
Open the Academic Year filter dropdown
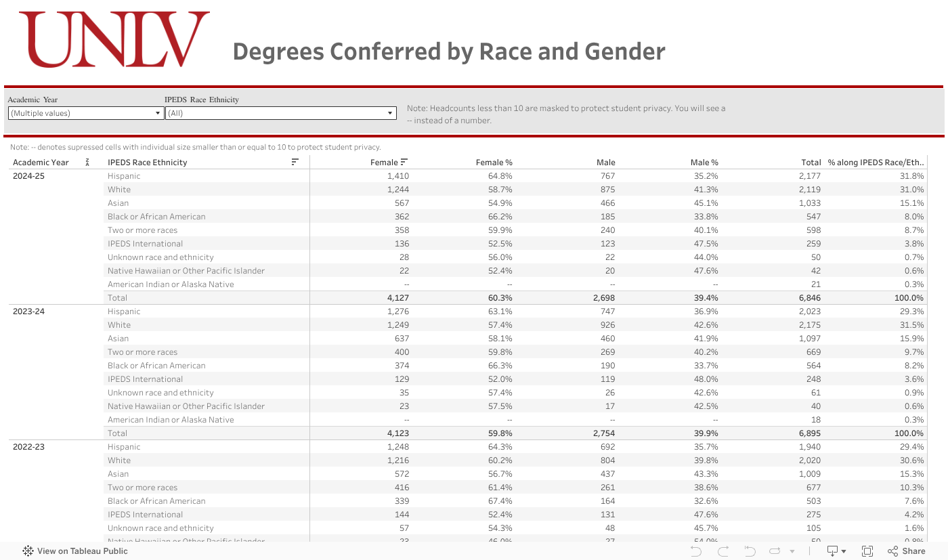pos(85,113)
